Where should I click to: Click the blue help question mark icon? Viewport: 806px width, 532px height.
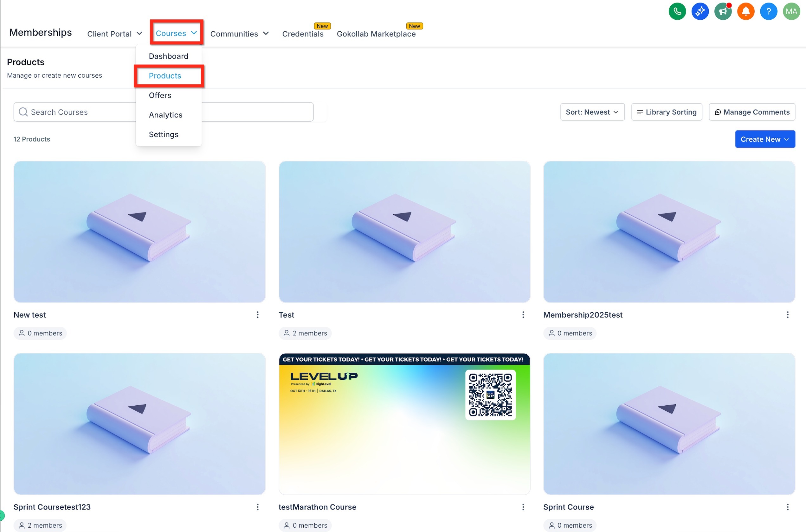pos(768,11)
